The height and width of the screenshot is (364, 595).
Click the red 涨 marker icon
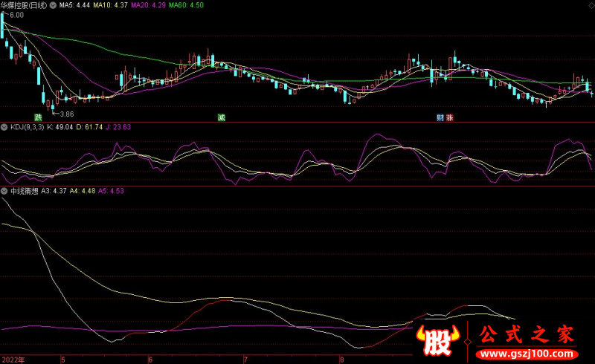(x=449, y=117)
